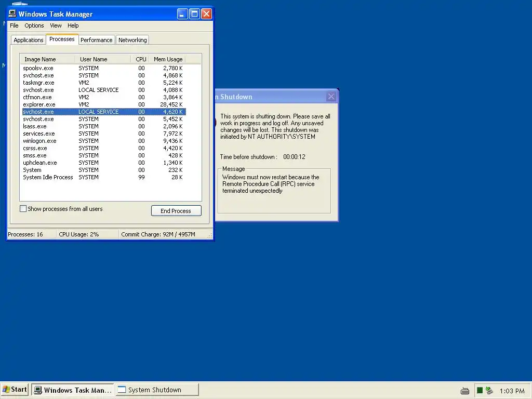Select the services.exe process
The image size is (532, 399).
(104, 134)
